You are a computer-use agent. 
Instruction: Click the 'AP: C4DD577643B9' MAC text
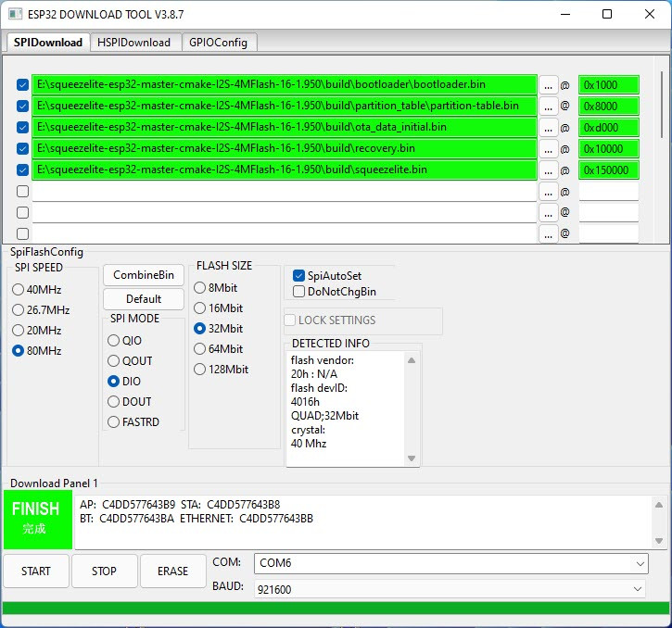pyautogui.click(x=127, y=505)
